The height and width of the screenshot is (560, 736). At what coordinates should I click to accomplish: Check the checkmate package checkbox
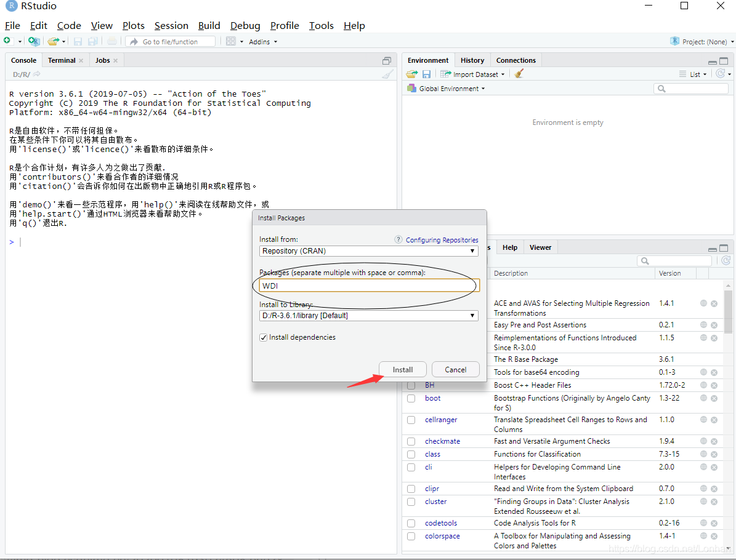point(411,441)
